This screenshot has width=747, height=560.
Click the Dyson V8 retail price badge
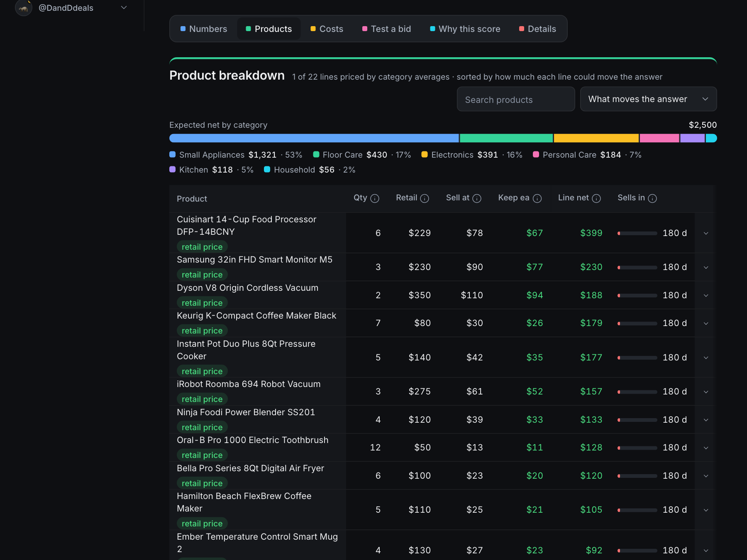(202, 303)
